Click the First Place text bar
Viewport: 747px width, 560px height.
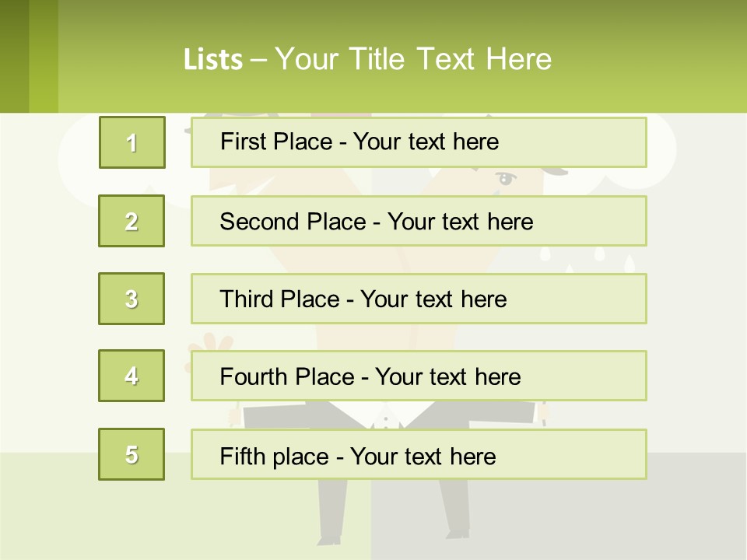419,142
